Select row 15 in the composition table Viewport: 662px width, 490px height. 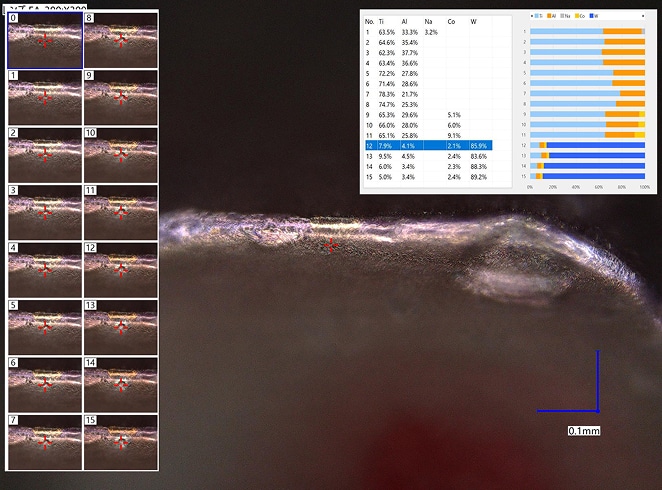[428, 177]
